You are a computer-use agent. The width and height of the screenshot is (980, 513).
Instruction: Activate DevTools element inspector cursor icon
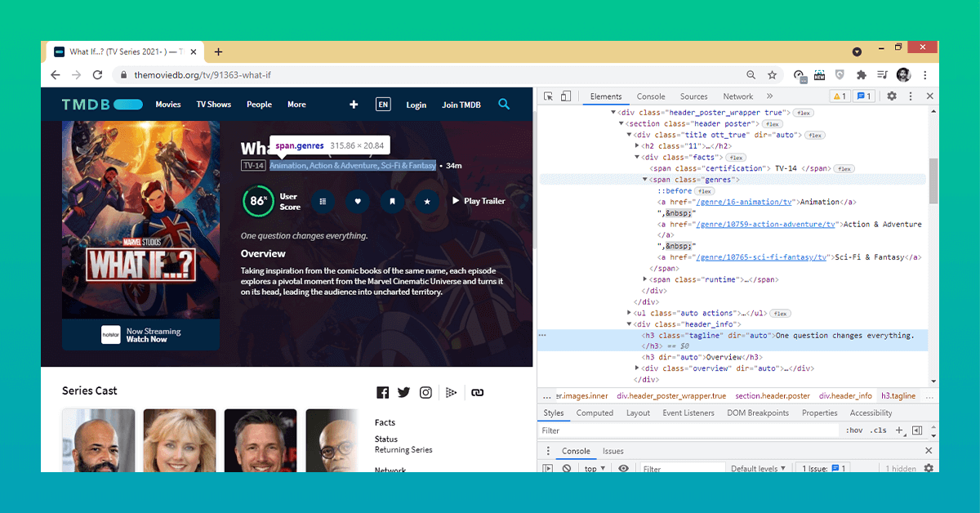click(x=549, y=96)
